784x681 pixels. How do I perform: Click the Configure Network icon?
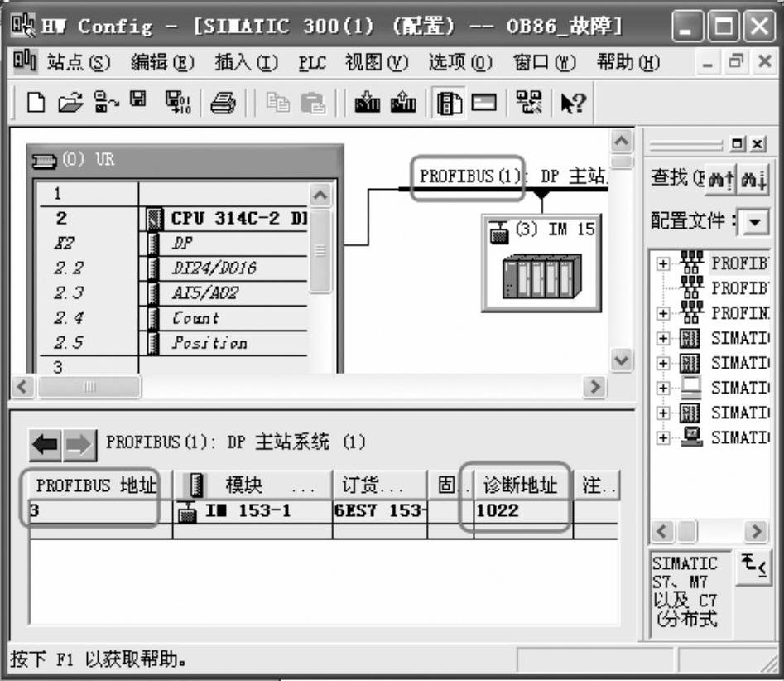pyautogui.click(x=528, y=103)
